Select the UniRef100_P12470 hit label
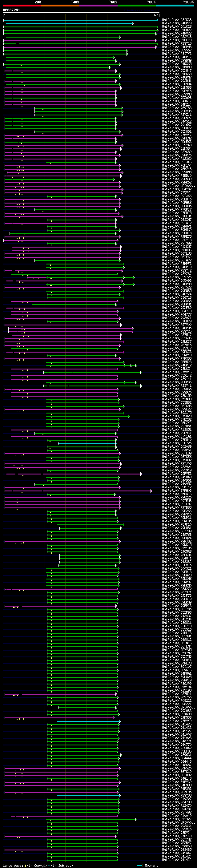The image size is (197, 868). coord(177,806)
